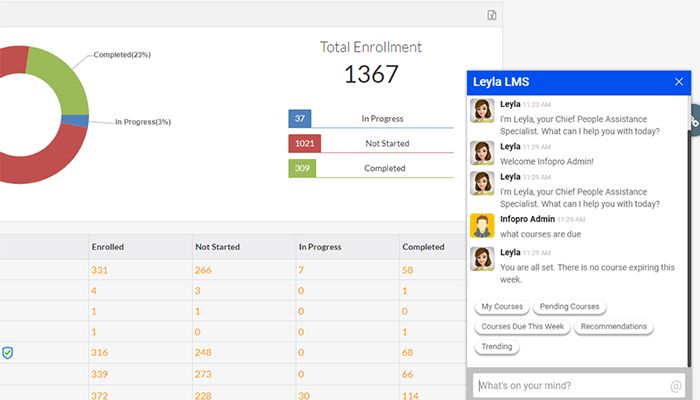Open Recommendations from chat suggestions
This screenshot has width=700, height=400.
(613, 327)
